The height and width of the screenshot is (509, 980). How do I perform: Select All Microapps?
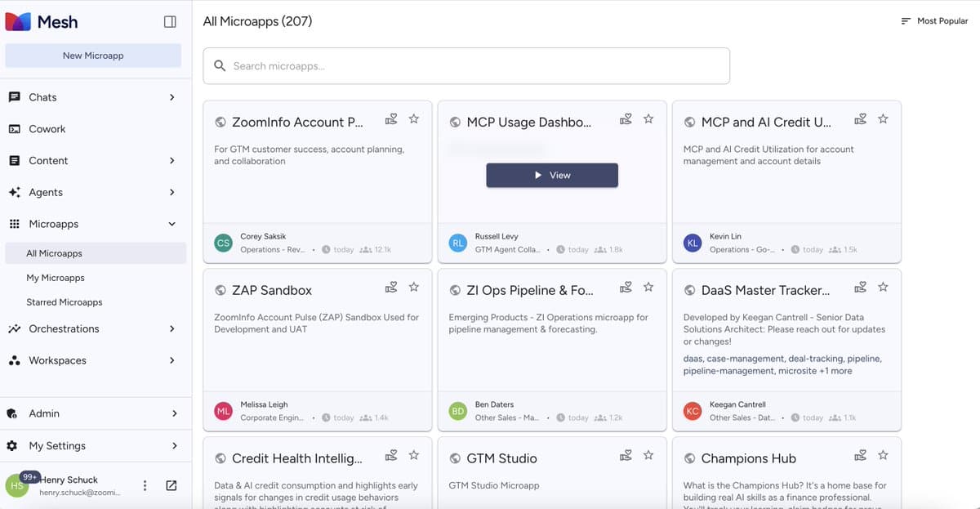click(96, 253)
